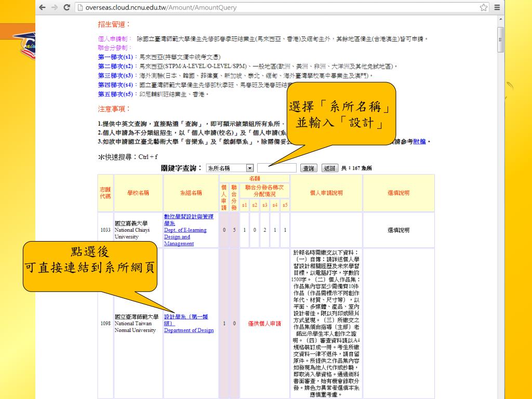The width and height of the screenshot is (532, 399).
Task: Open 設計學系（第一類組）link
Action: pos(186,320)
